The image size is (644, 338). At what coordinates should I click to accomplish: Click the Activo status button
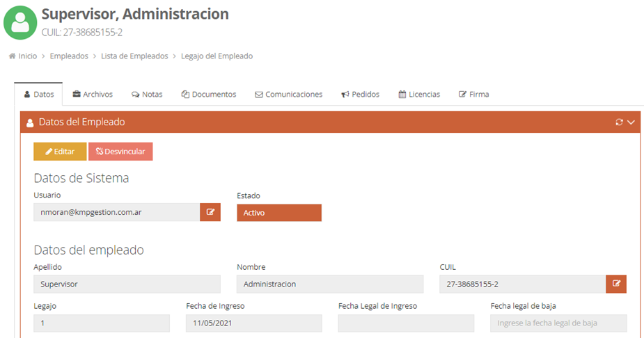[279, 213]
